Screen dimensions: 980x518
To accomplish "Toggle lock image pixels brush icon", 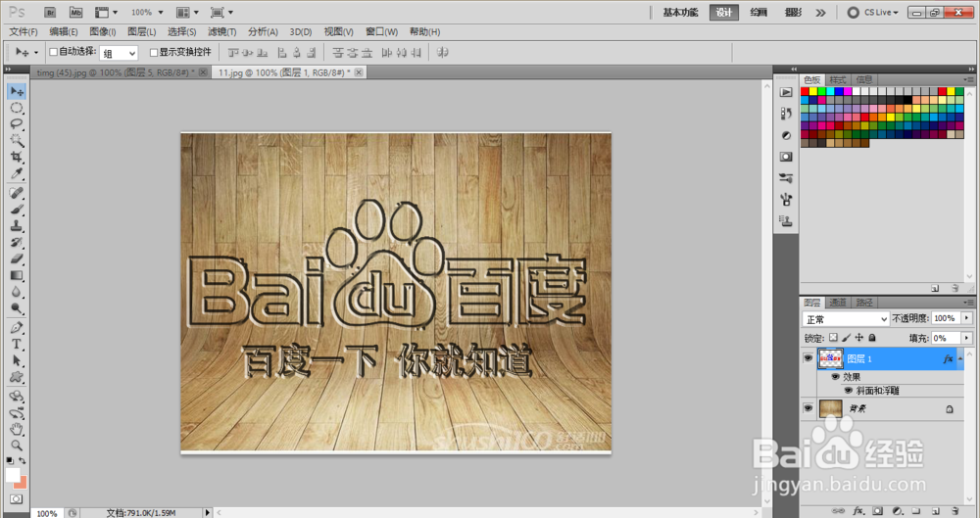I will pos(847,338).
